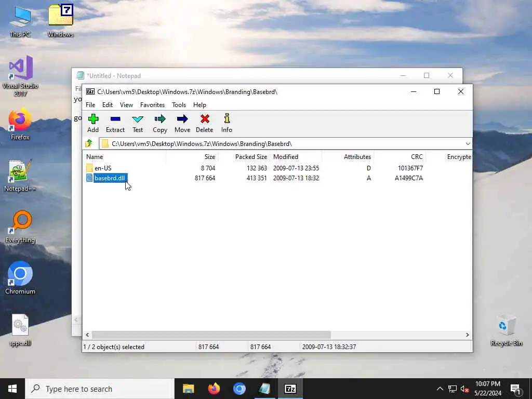Click the basebrd.dll file icon

coord(89,178)
